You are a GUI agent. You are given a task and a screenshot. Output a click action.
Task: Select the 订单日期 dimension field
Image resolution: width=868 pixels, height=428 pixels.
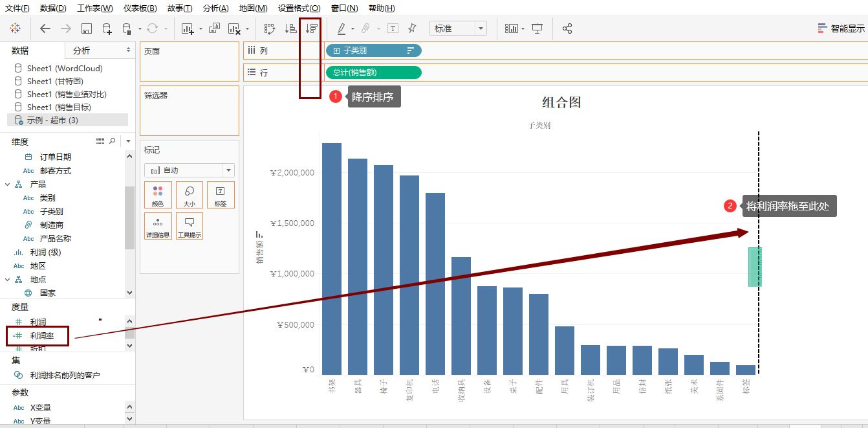tap(56, 157)
